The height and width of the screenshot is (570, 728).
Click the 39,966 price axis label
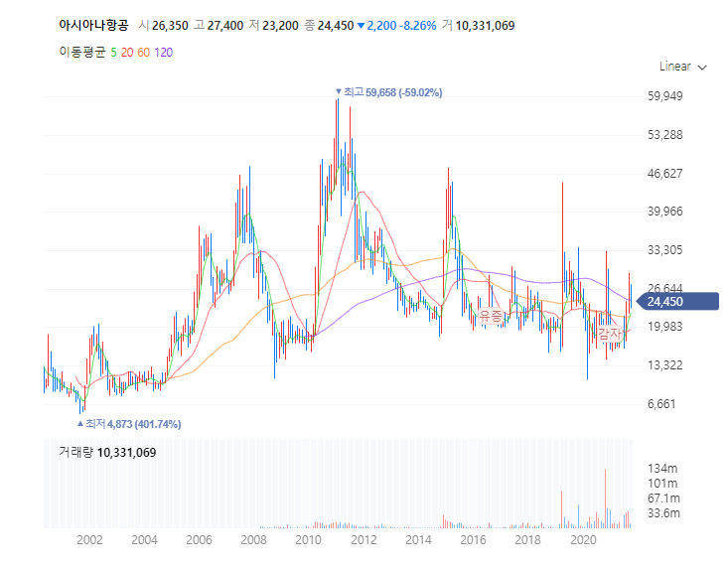coord(665,212)
